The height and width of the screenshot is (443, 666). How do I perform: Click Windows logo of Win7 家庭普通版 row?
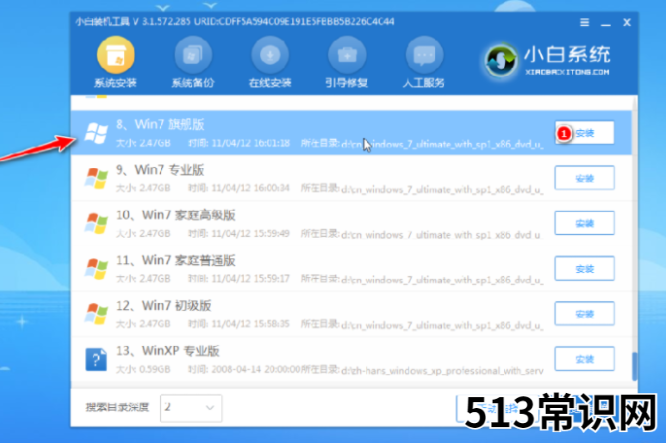(96, 269)
